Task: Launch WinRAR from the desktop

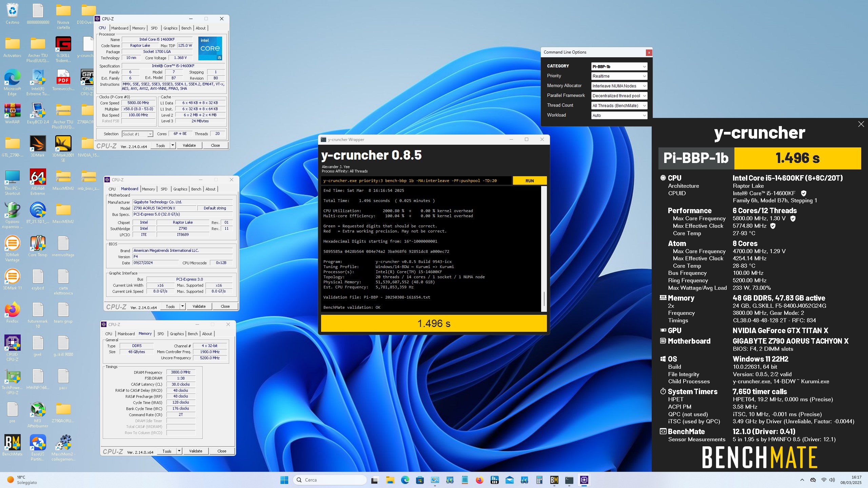Action: point(12,113)
